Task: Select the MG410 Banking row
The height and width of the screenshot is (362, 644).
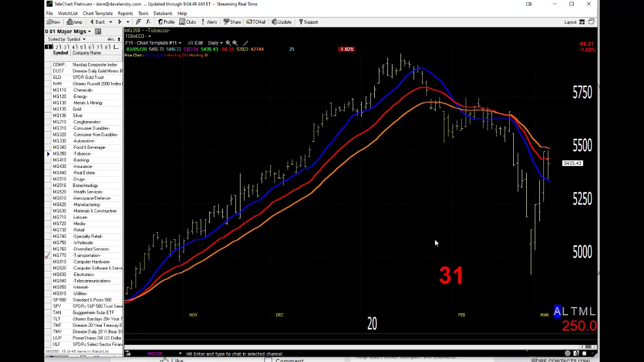Action: point(84,160)
